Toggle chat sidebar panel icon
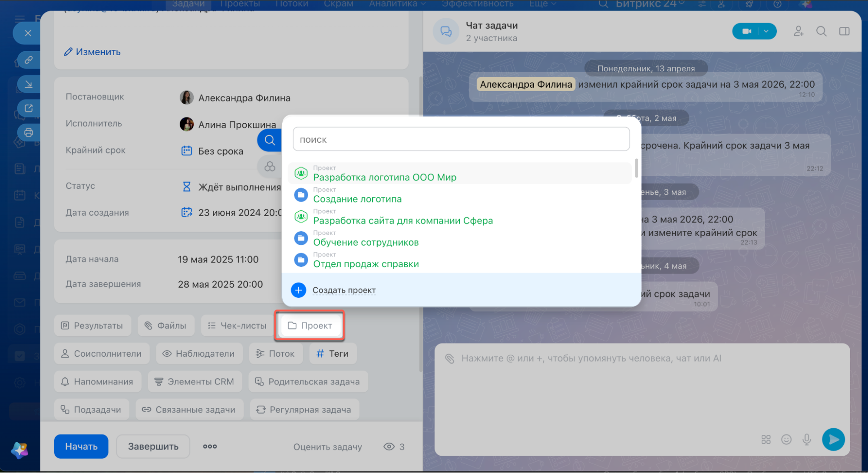868x473 pixels. coord(844,31)
